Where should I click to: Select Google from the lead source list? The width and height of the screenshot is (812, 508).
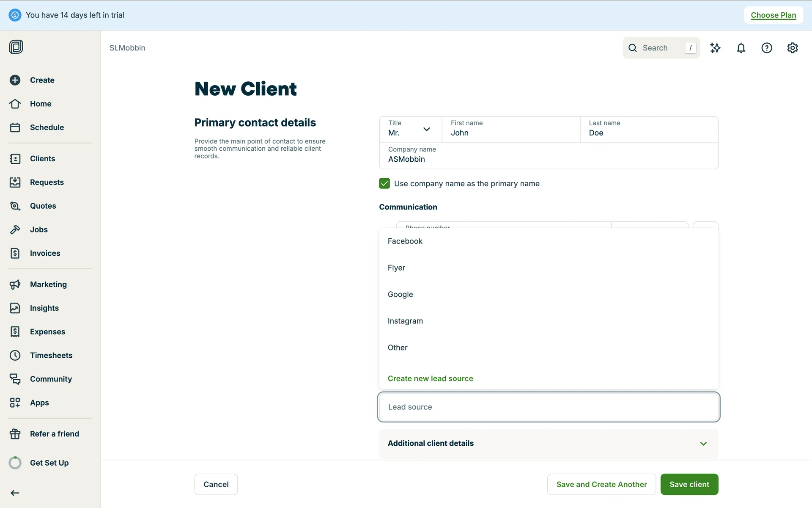tap(401, 294)
